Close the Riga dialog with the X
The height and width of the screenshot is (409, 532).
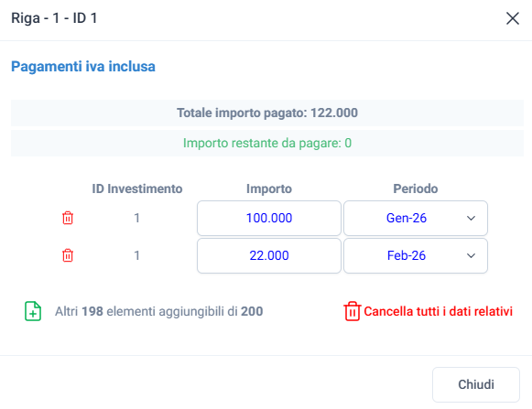pos(513,18)
